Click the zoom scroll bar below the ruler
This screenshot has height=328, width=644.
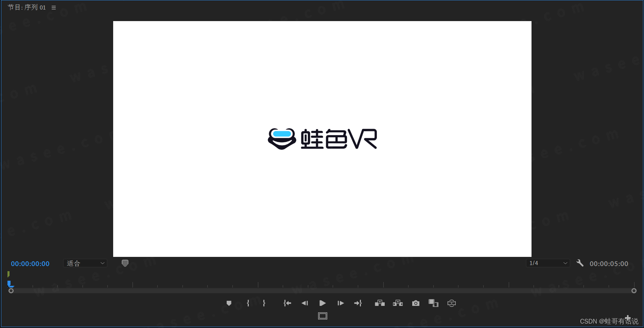tap(323, 291)
